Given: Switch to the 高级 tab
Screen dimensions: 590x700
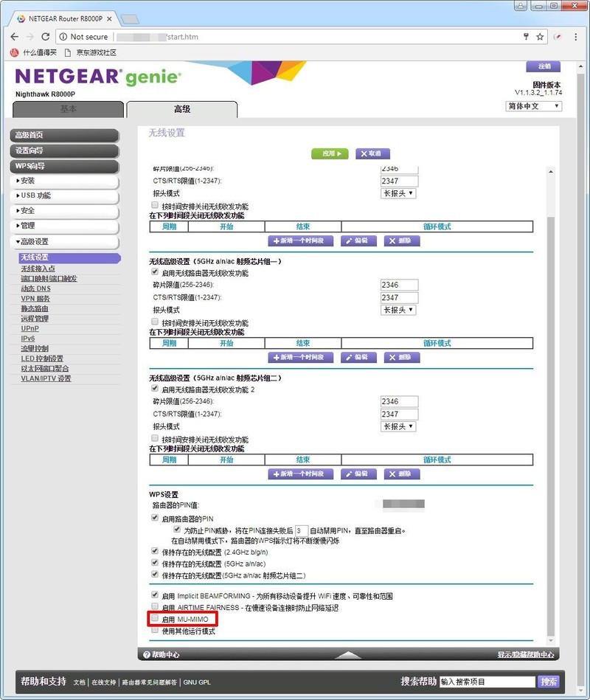Looking at the screenshot, I should point(182,109).
